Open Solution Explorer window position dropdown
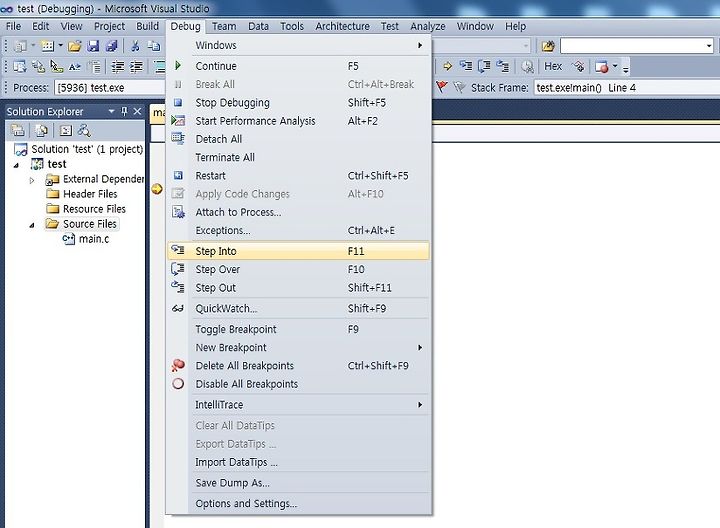Viewport: 720px width, 528px height. pos(111,111)
